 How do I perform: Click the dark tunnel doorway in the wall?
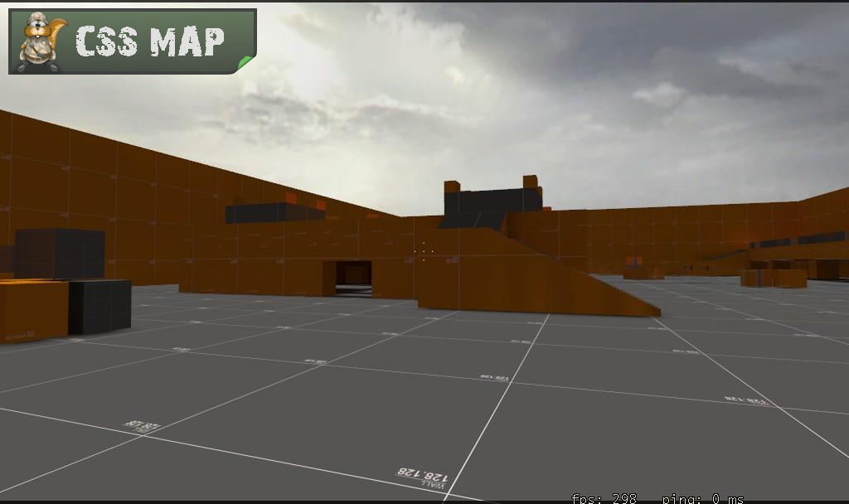353,278
